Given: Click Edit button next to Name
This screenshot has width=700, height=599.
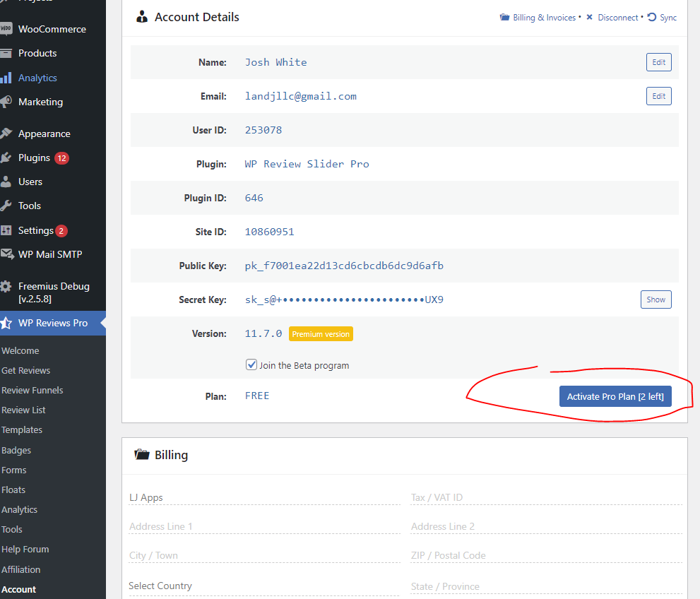Looking at the screenshot, I should (x=658, y=62).
